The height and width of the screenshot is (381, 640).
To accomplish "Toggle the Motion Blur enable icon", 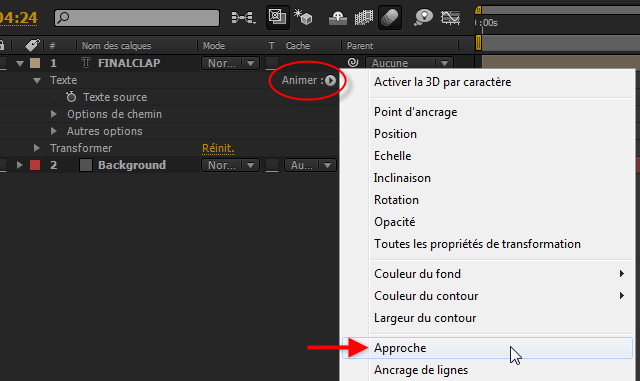I will (390, 18).
